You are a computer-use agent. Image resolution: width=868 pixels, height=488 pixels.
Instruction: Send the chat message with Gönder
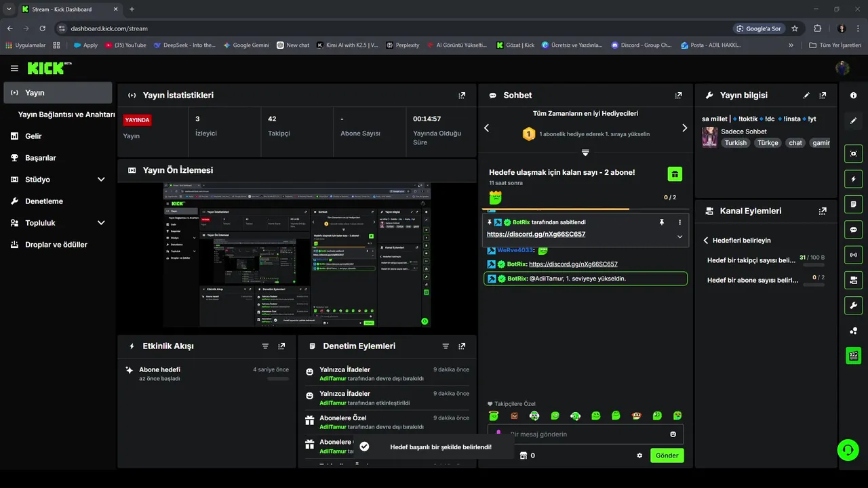coord(667,455)
